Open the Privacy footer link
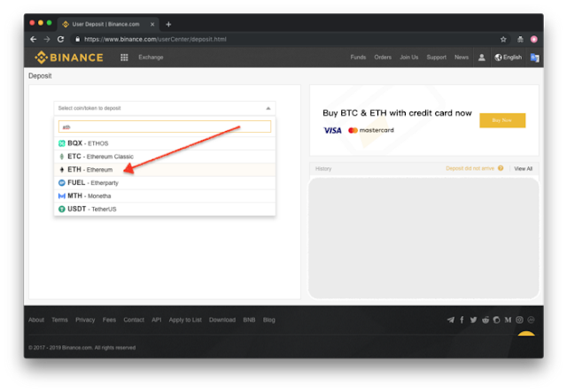Image resolution: width=567 pixels, height=392 pixels. (85, 320)
